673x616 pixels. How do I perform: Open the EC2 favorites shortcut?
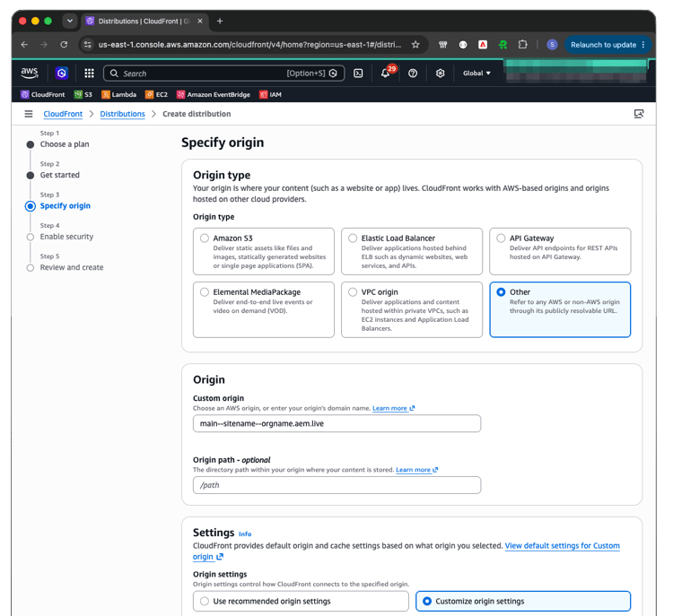(x=156, y=94)
